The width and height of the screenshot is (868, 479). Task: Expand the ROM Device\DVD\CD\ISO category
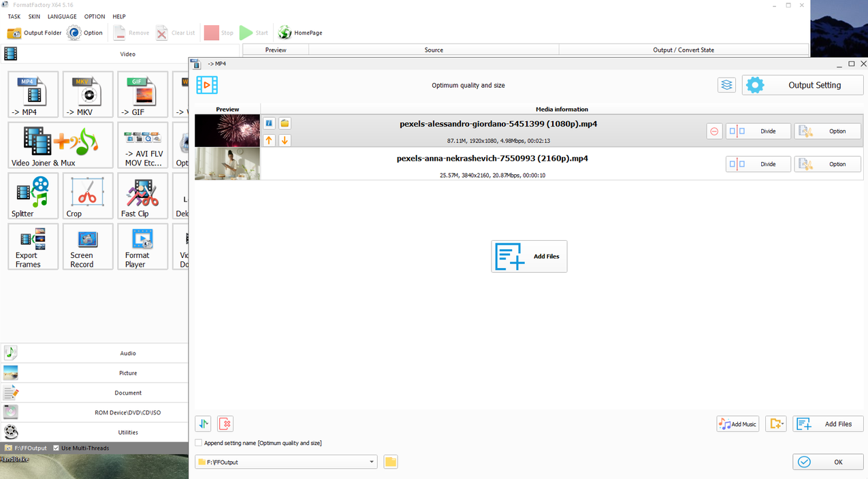(x=95, y=412)
